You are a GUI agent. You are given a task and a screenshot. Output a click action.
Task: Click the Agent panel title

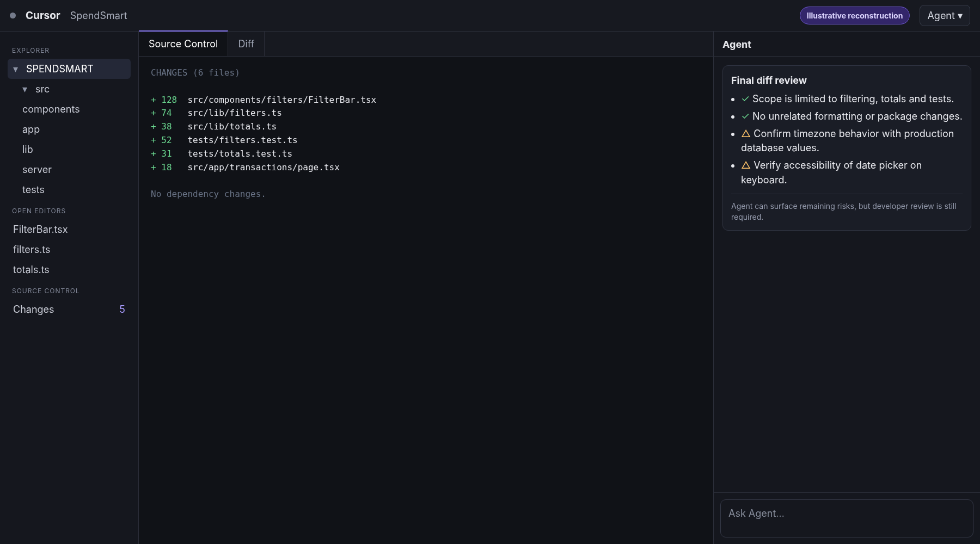point(737,45)
